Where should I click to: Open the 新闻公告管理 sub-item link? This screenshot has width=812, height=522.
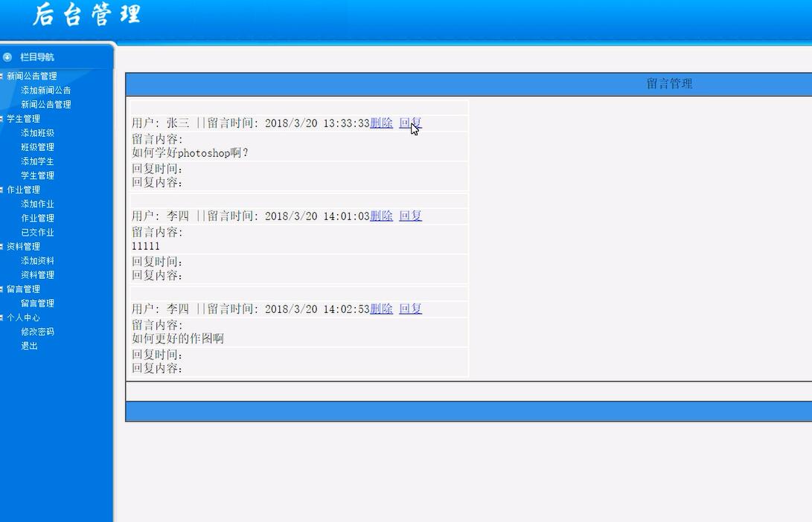point(46,104)
